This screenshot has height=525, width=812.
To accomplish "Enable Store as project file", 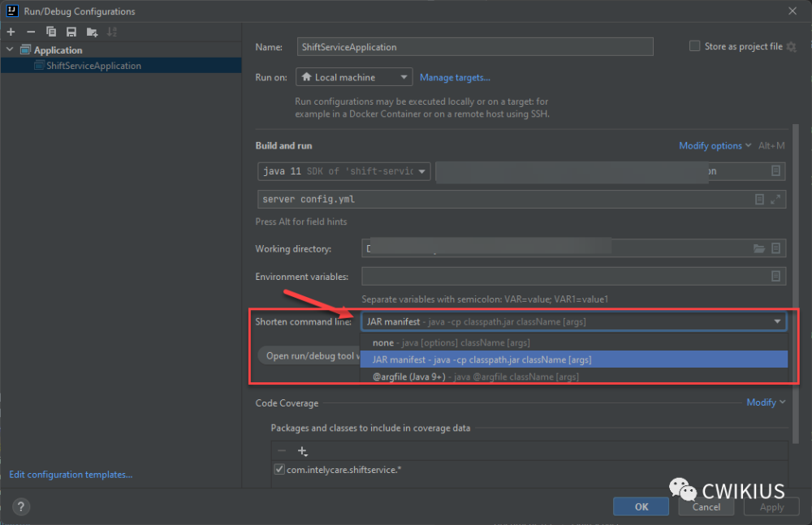I will [x=694, y=46].
